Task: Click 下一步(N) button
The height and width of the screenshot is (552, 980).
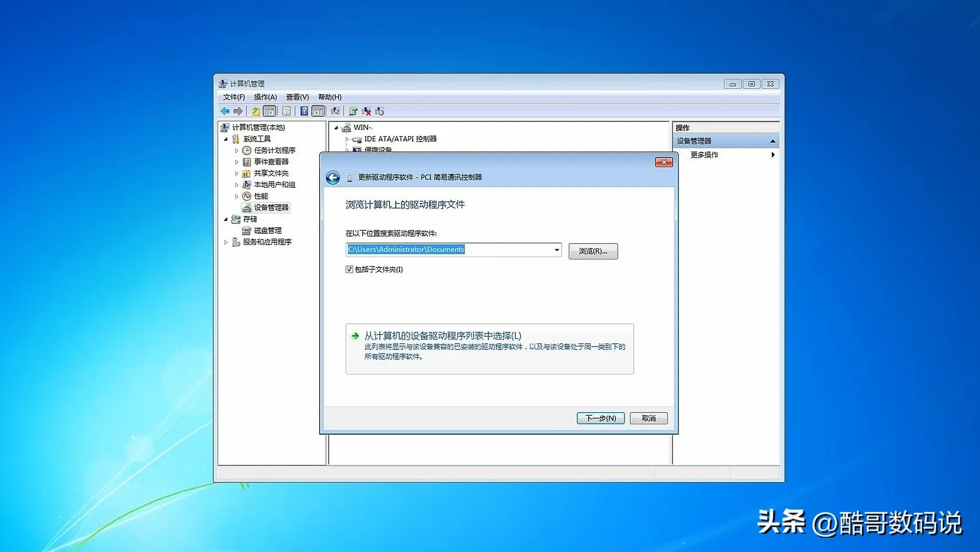Action: [x=601, y=418]
